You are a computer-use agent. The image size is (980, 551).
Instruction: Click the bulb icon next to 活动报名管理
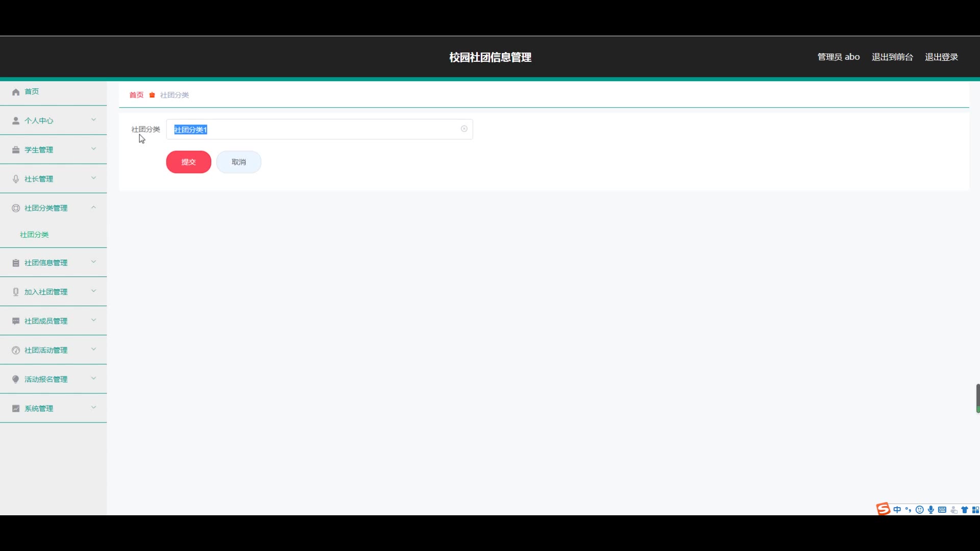[16, 379]
